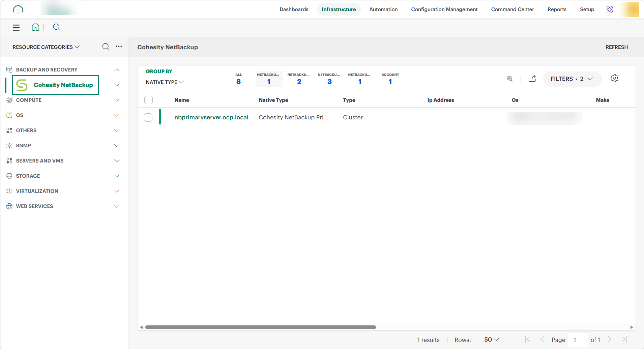Viewport: 644px width, 349px height.
Task: Expand the Compute category chevron
Action: pyautogui.click(x=117, y=100)
